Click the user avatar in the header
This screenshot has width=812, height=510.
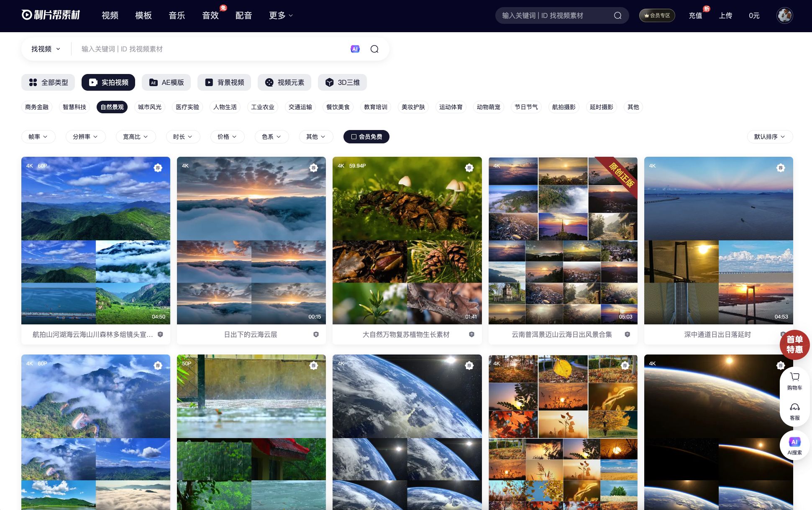click(784, 15)
